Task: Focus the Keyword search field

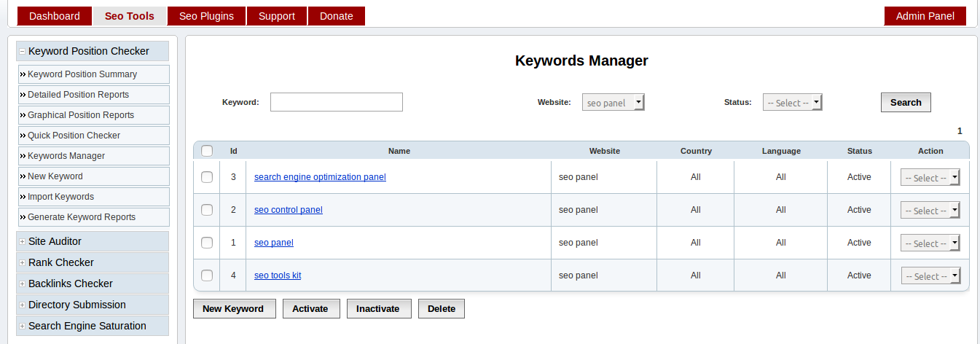Action: tap(337, 102)
